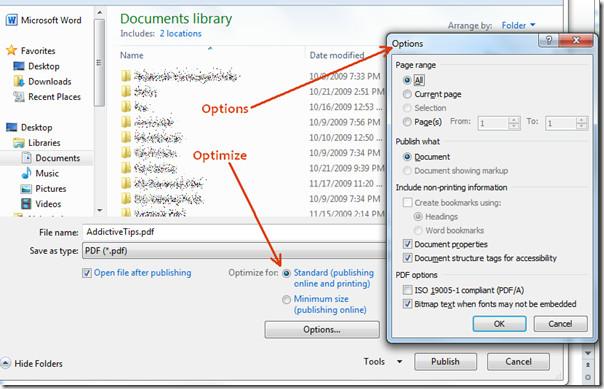This screenshot has width=604, height=389.
Task: Open the Tools dropdown menu
Action: click(x=383, y=362)
